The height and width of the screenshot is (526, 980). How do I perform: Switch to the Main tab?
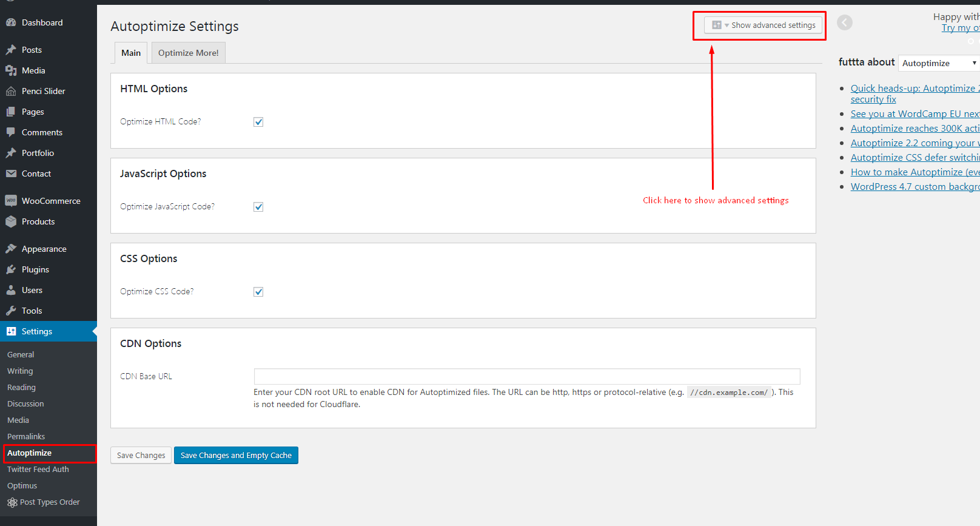click(131, 53)
